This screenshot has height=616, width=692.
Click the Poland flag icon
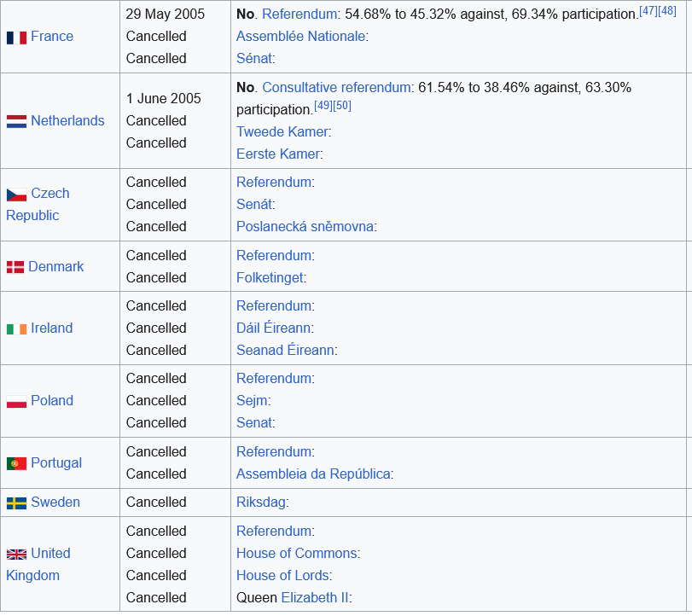16,402
